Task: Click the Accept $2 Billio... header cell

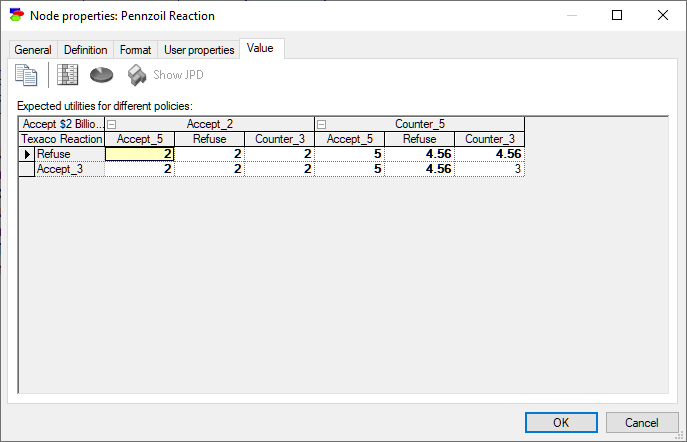Action: click(x=62, y=124)
